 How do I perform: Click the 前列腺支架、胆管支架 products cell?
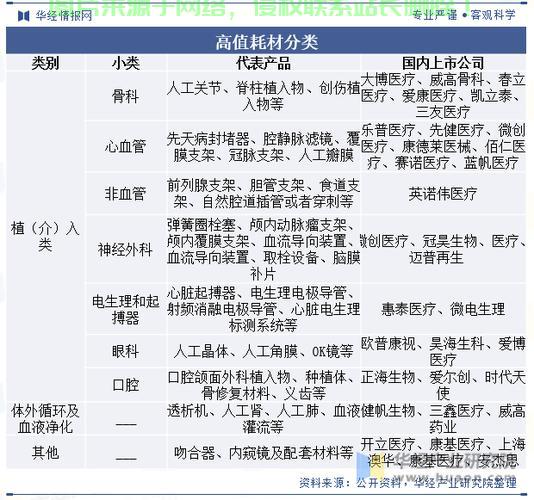click(x=263, y=193)
